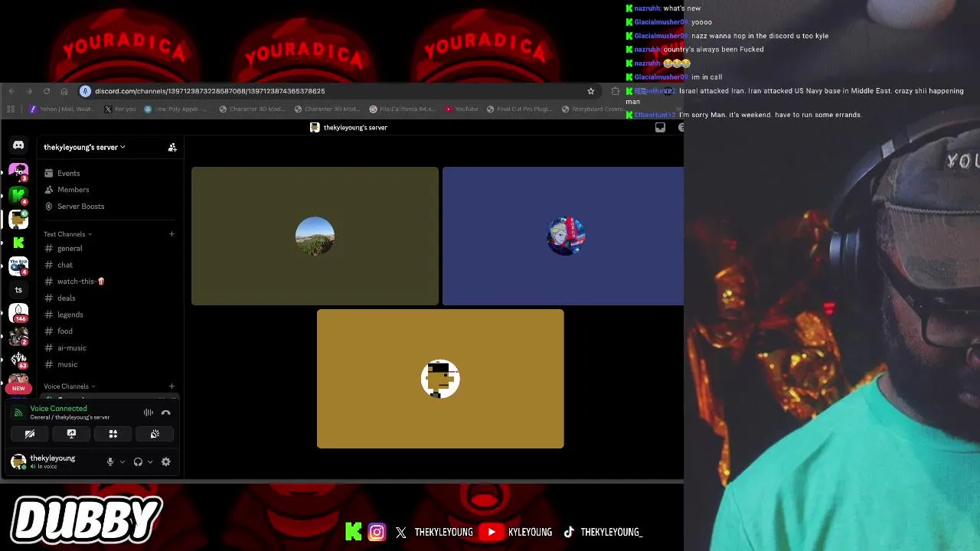This screenshot has width=980, height=551.
Task: Open the #legends channel
Action: pos(70,315)
